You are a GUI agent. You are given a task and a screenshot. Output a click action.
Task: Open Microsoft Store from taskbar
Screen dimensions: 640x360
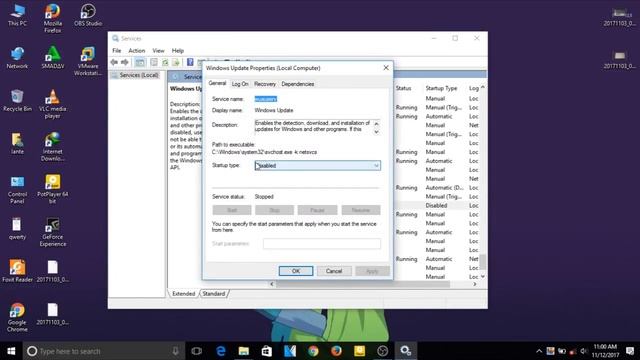pos(267,351)
